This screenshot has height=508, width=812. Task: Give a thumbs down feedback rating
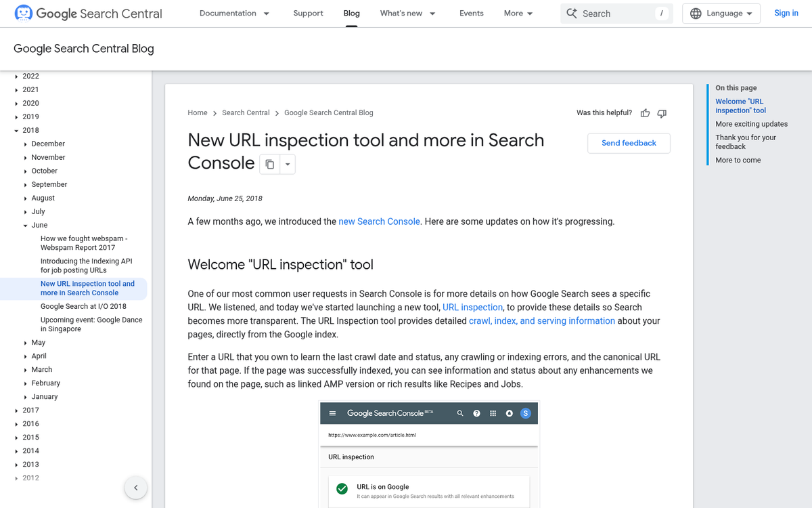(662, 113)
